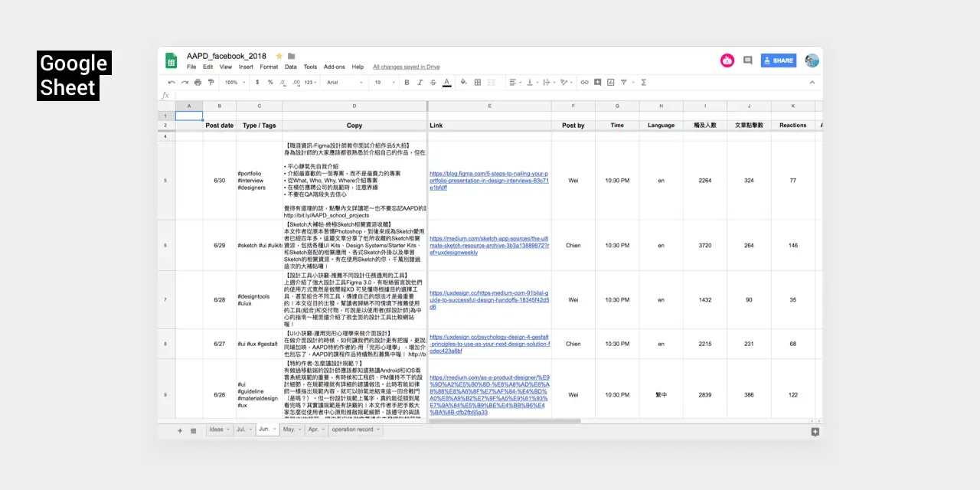This screenshot has height=490, width=980.
Task: Open the zoom 100% dropdown
Action: [x=234, y=82]
